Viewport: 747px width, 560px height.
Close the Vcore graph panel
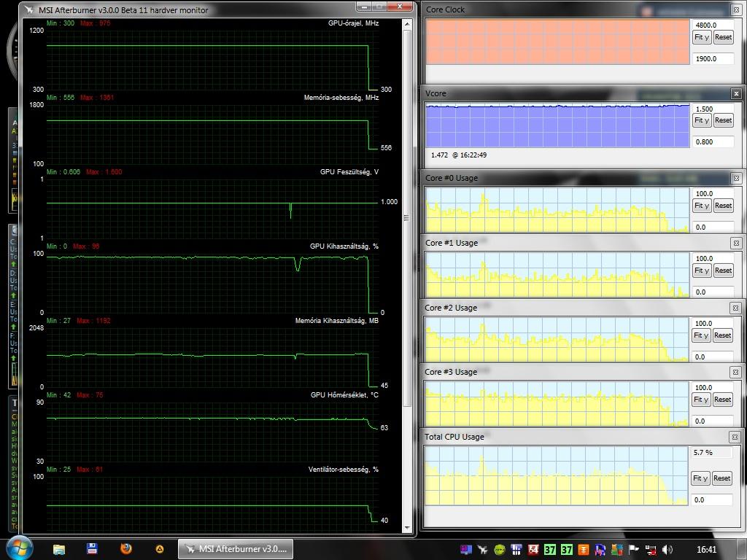pyautogui.click(x=736, y=94)
